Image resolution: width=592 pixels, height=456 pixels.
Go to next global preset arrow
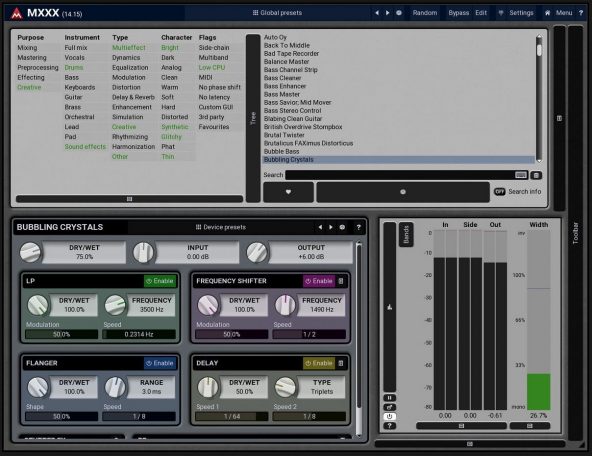[387, 13]
